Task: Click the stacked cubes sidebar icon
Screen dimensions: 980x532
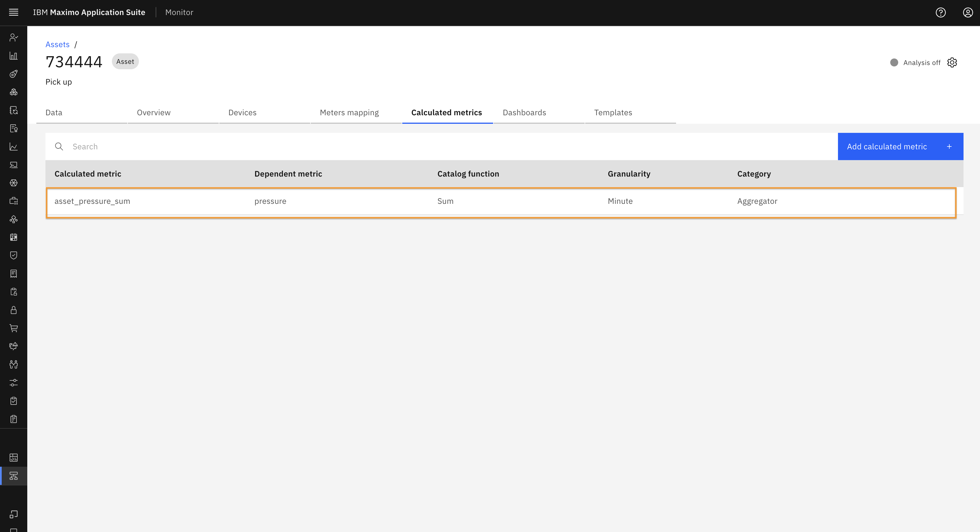Action: click(14, 92)
